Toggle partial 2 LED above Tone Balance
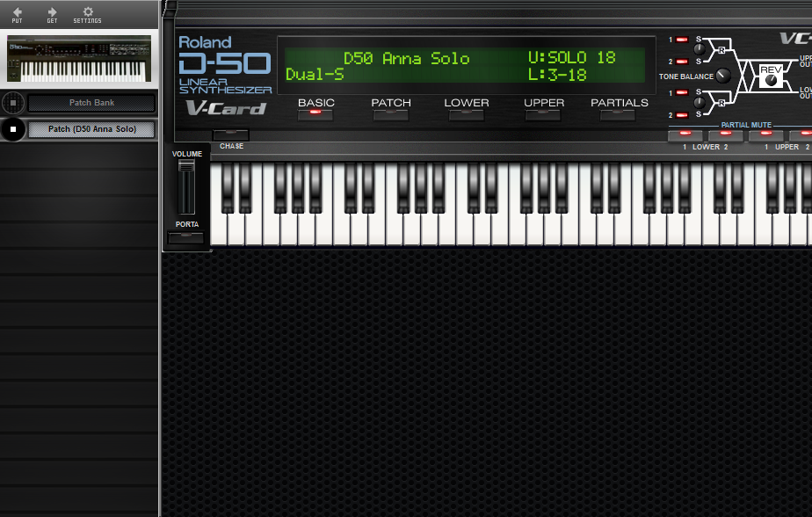Viewport: 812px width, 517px height. tap(682, 62)
